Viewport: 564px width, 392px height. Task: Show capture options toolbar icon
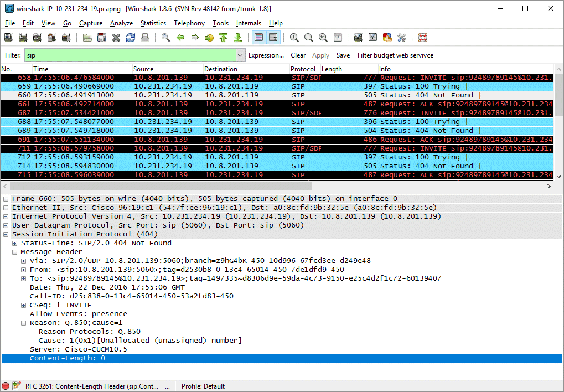(23, 38)
